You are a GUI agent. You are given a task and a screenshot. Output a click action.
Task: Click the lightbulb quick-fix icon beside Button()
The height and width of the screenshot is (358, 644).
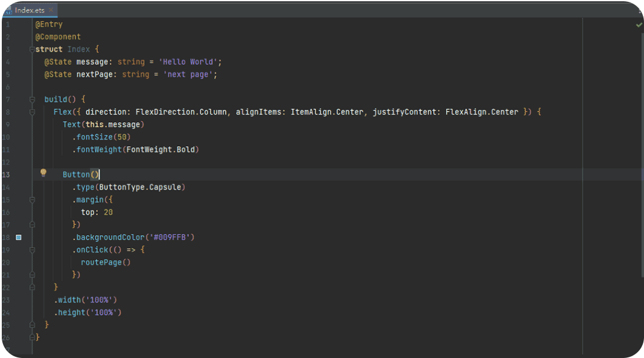coord(43,173)
